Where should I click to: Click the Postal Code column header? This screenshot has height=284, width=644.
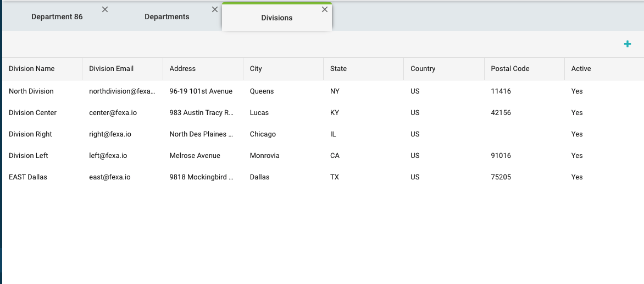(510, 69)
